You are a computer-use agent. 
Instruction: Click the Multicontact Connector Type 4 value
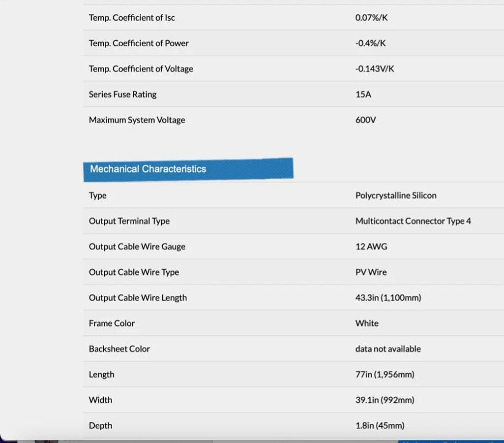pyautogui.click(x=413, y=221)
